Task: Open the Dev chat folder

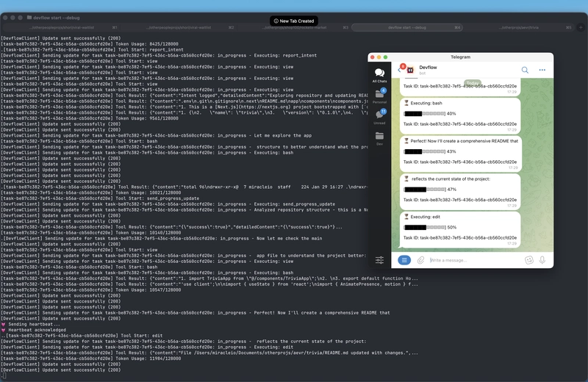Action: [x=379, y=138]
